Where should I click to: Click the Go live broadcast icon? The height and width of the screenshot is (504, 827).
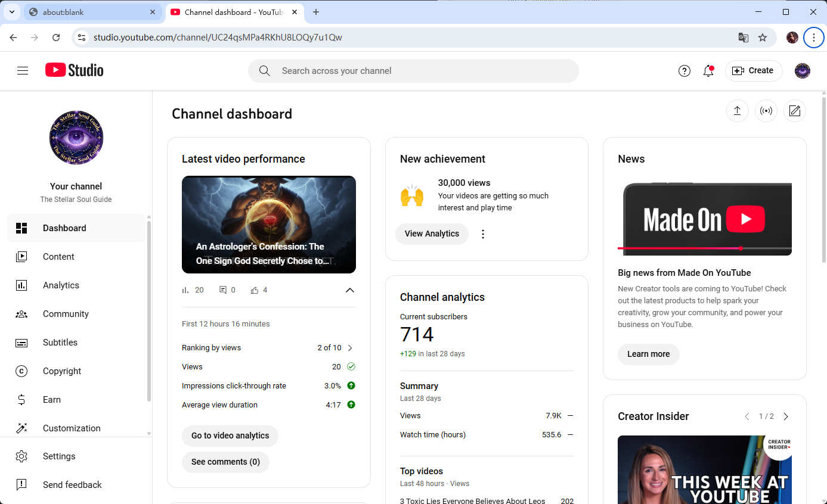766,111
